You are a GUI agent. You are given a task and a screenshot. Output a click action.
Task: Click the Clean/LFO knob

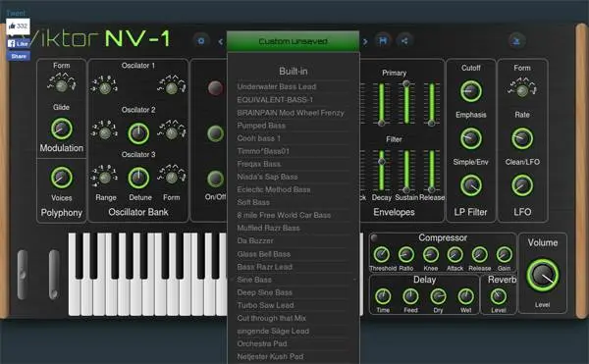pyautogui.click(x=522, y=185)
